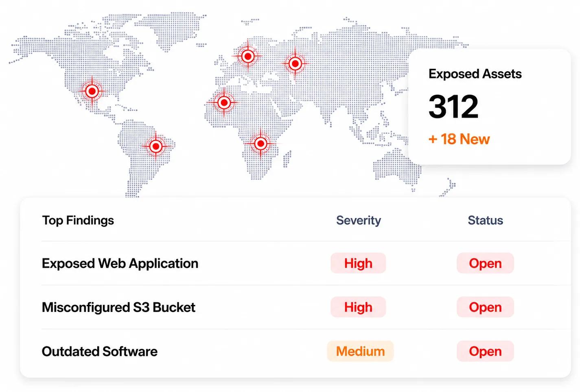View the + 18 New assets link
This screenshot has width=580, height=392.
[x=459, y=139]
